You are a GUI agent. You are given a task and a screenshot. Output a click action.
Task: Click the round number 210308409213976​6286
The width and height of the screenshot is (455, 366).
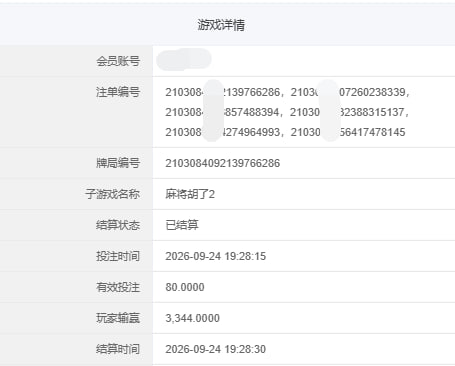coord(223,163)
